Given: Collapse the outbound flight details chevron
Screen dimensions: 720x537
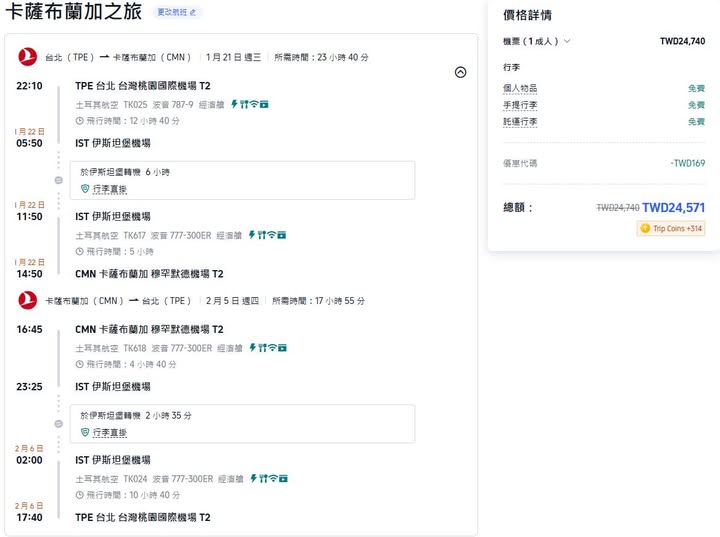Looking at the screenshot, I should click(x=460, y=72).
